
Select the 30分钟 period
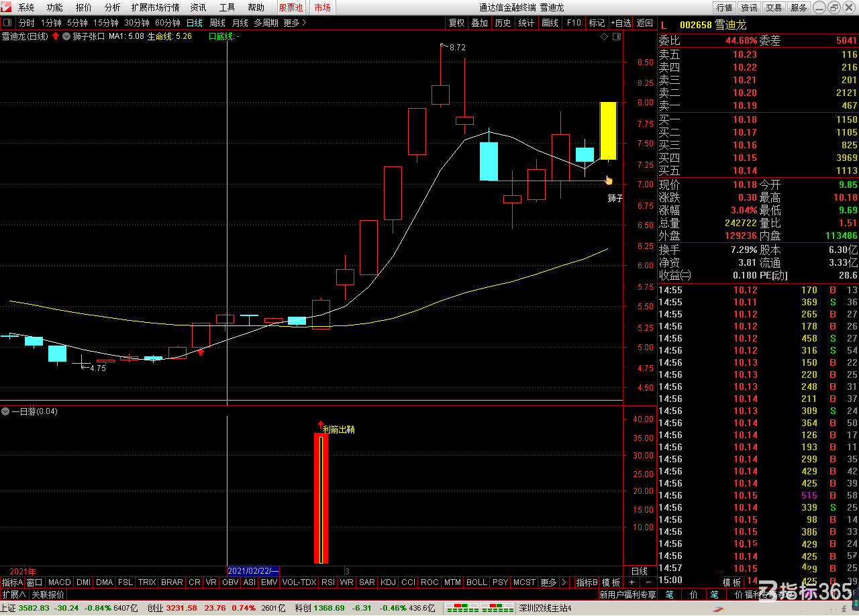(x=136, y=23)
